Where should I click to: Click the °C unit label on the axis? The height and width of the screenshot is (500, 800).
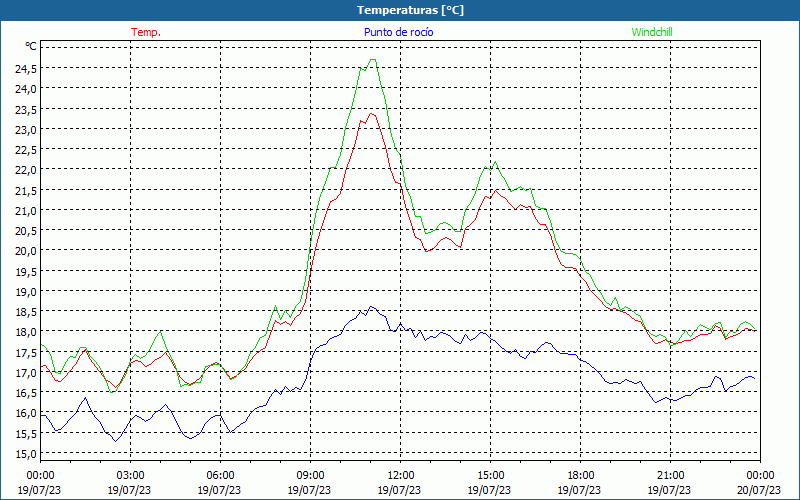31,46
